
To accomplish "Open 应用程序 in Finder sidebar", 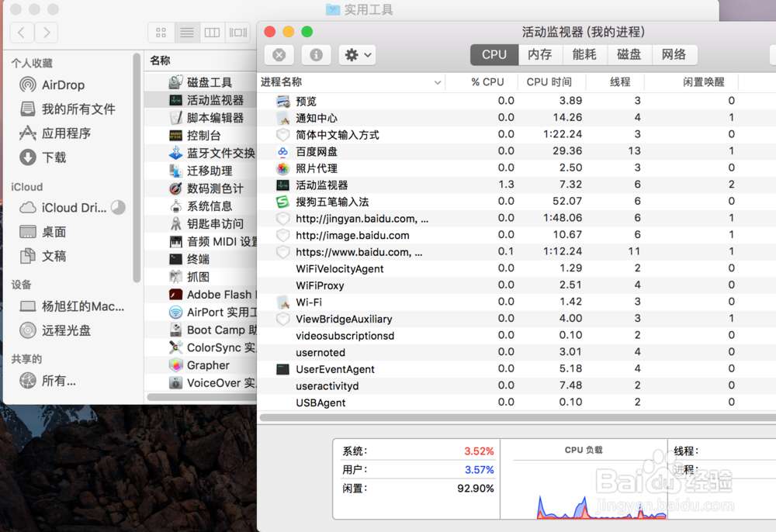I will click(55, 133).
